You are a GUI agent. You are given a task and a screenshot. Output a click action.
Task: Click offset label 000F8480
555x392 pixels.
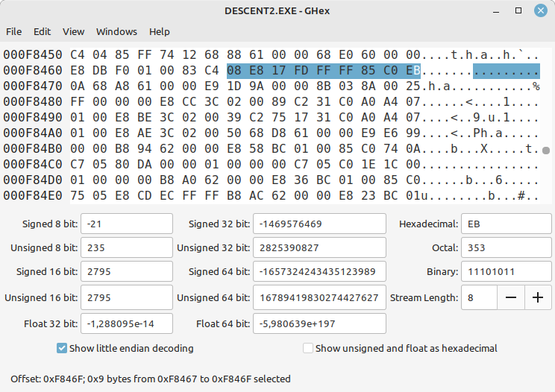point(33,102)
